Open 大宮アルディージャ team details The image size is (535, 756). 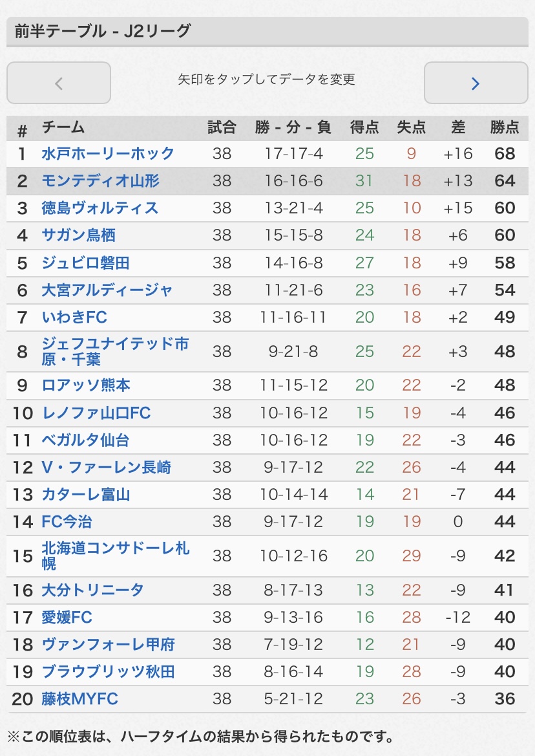click(107, 290)
